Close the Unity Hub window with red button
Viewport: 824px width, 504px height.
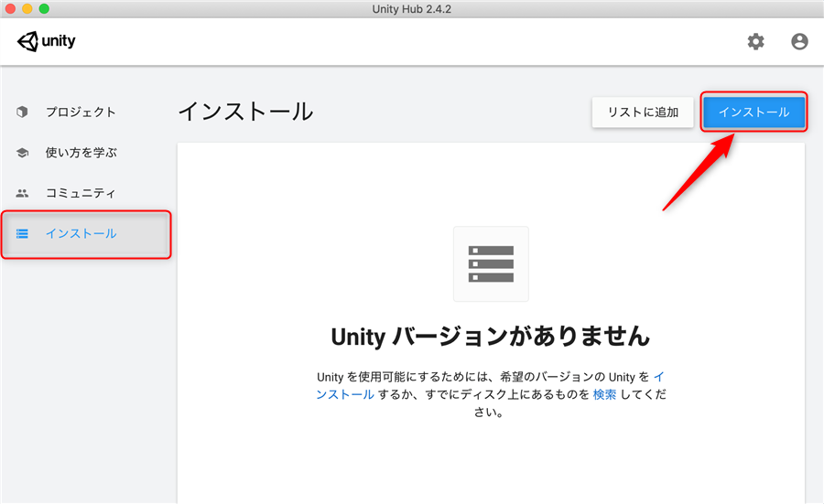pos(10,8)
